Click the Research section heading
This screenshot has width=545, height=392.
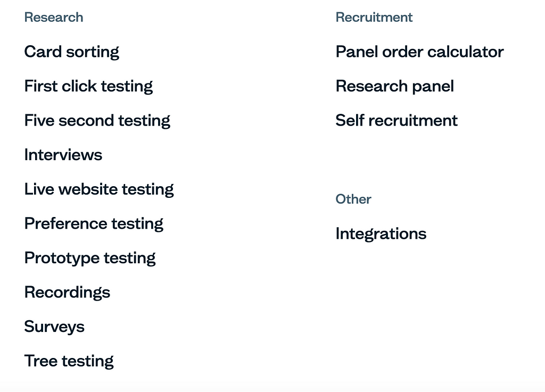coord(54,18)
